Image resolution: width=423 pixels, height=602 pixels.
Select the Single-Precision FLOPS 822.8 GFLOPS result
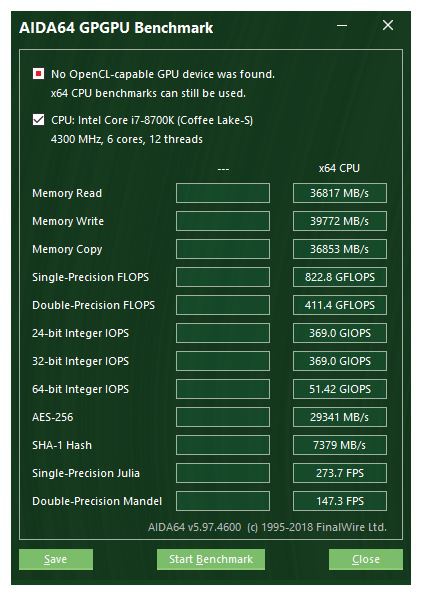(340, 277)
